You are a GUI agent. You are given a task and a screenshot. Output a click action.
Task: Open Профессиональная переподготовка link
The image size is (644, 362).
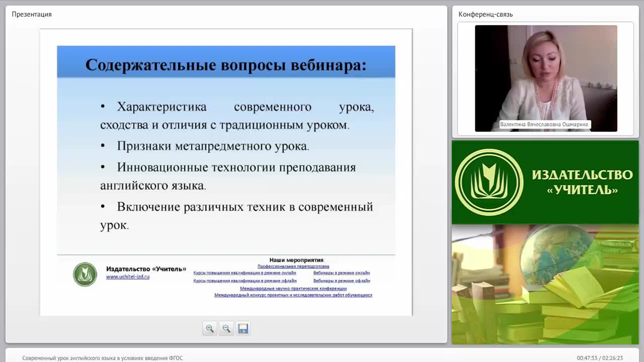tap(293, 266)
